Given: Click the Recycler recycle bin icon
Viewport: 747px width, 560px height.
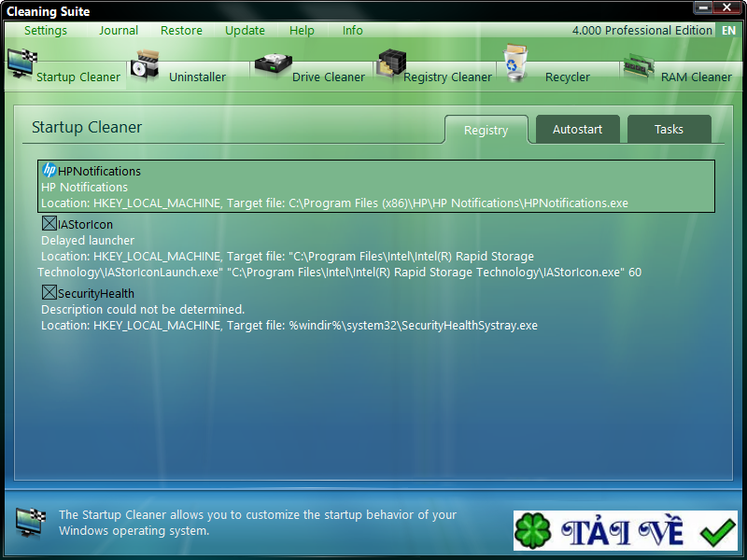Looking at the screenshot, I should [515, 63].
